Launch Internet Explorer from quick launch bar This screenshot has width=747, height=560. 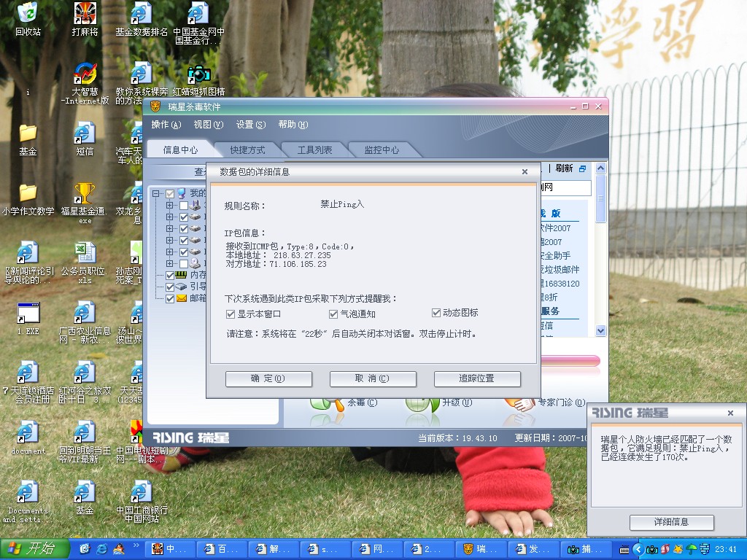point(101,549)
